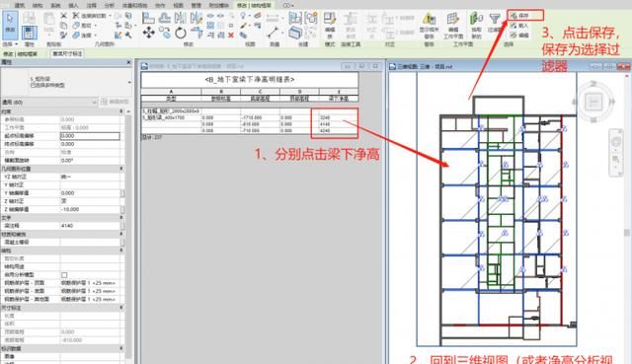Collapse the Structural section header arrow

pos(121,251)
